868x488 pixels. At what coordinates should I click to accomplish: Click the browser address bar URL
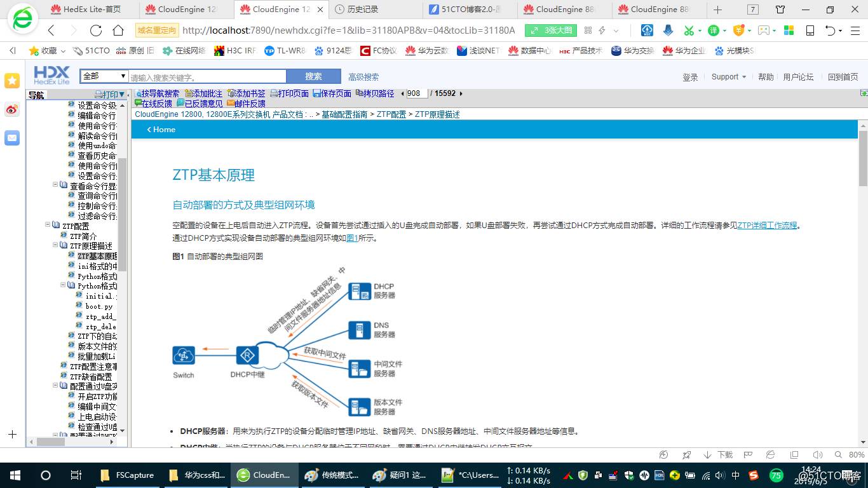(x=348, y=30)
